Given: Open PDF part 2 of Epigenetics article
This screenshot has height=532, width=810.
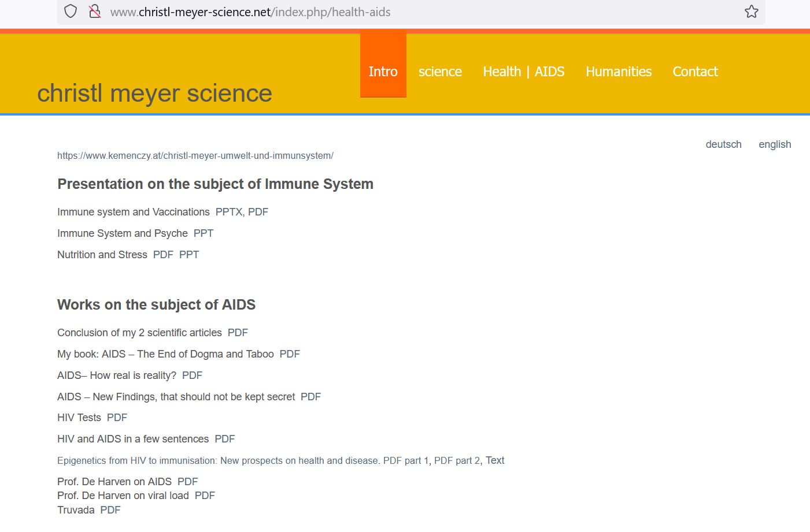Looking at the screenshot, I should (x=457, y=460).
